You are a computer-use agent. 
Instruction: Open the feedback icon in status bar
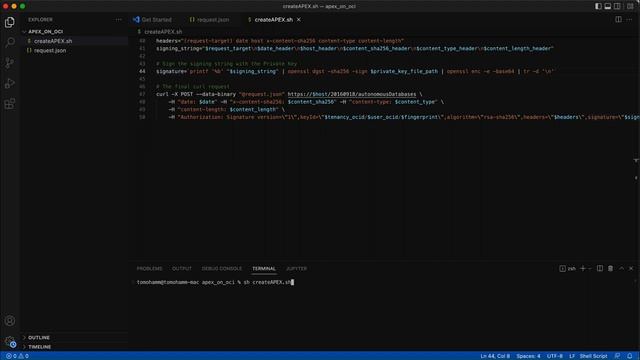(618, 356)
